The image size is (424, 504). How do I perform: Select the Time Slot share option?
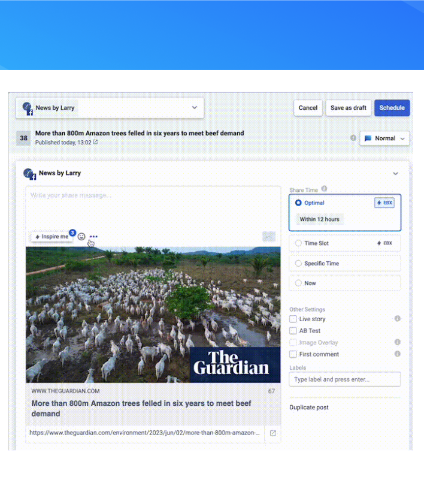click(x=298, y=243)
